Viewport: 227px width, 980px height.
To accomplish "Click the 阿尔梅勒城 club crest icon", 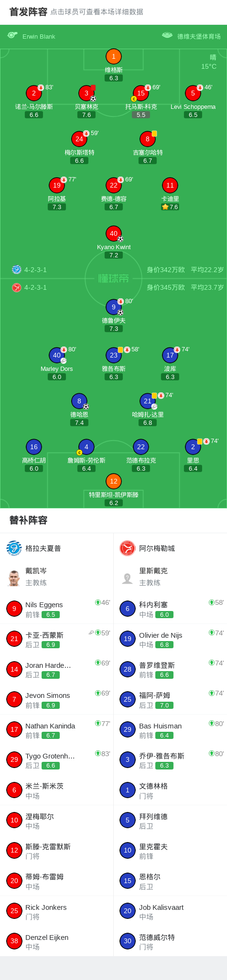I will (x=128, y=548).
